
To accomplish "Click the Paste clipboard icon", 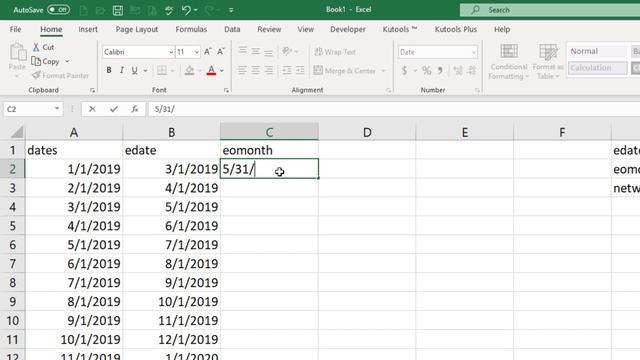I will [x=17, y=53].
